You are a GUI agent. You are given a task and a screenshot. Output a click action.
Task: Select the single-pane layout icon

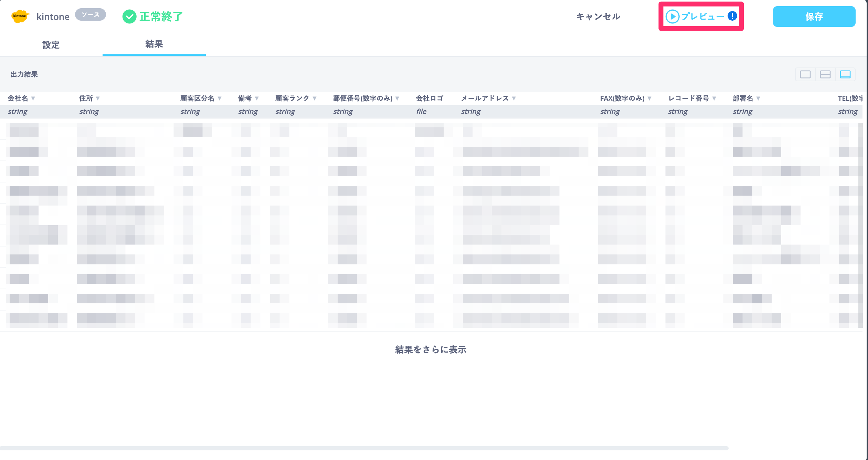click(x=805, y=74)
